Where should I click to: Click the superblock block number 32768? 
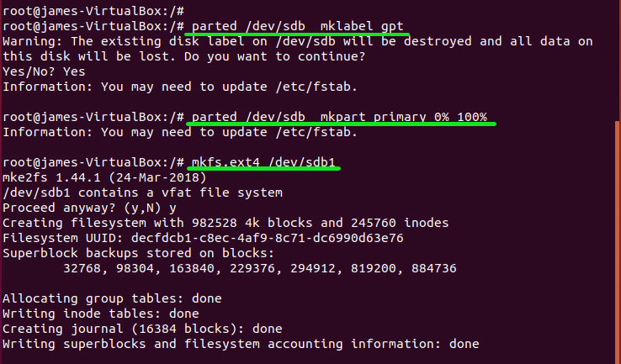82,268
